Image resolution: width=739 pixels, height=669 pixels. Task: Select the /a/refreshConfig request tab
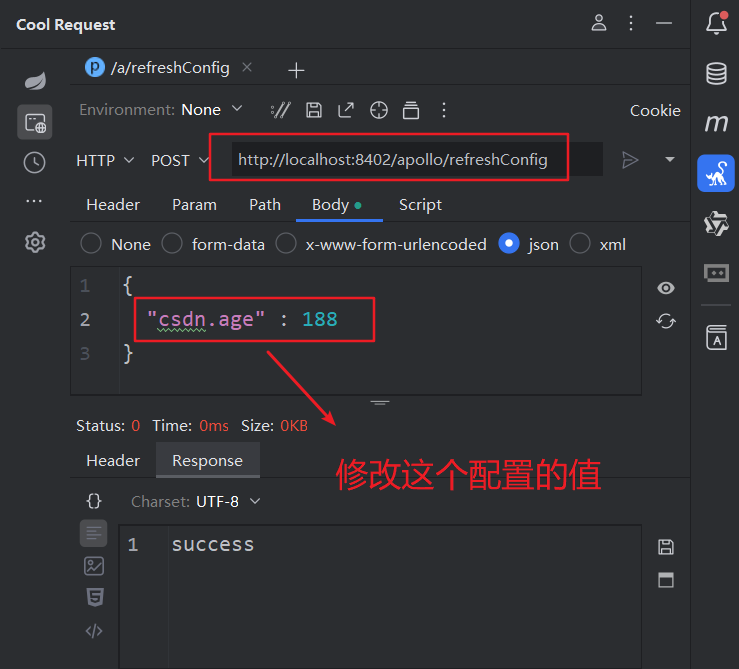tap(157, 68)
